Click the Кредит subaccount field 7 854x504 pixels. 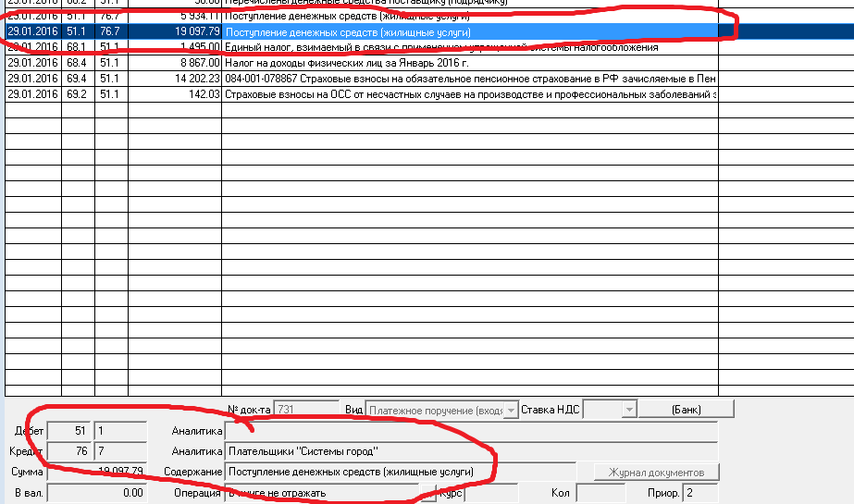coord(120,451)
